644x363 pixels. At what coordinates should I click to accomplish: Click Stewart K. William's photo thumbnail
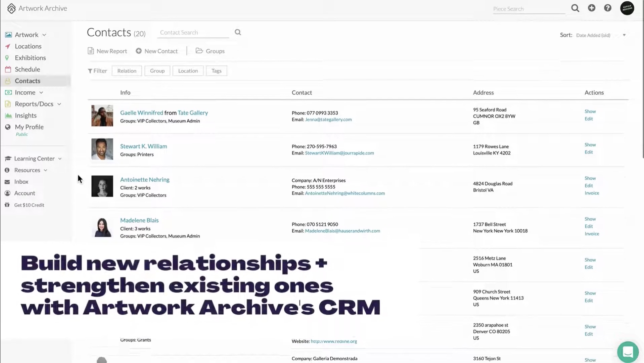pyautogui.click(x=102, y=149)
